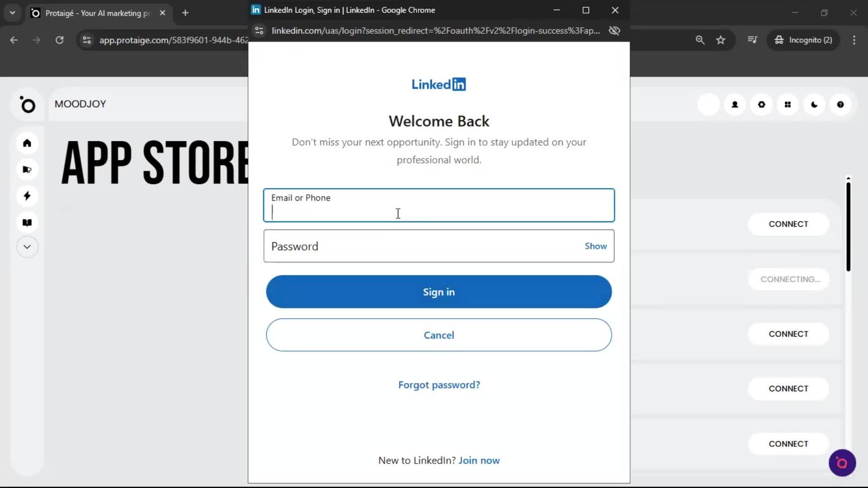This screenshot has width=868, height=488.
Task: Click the Incognito profile badge in Chrome
Action: coord(804,40)
